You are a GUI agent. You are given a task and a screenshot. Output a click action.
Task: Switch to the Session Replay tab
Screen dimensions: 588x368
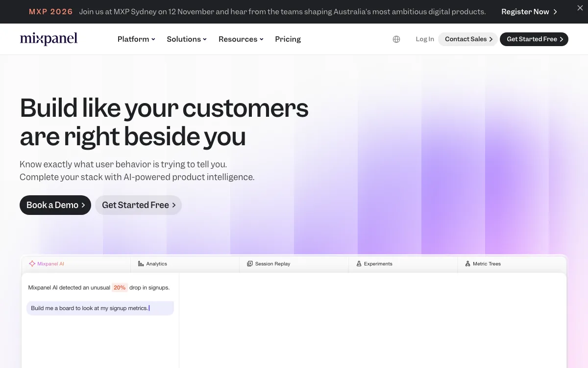tap(294, 263)
